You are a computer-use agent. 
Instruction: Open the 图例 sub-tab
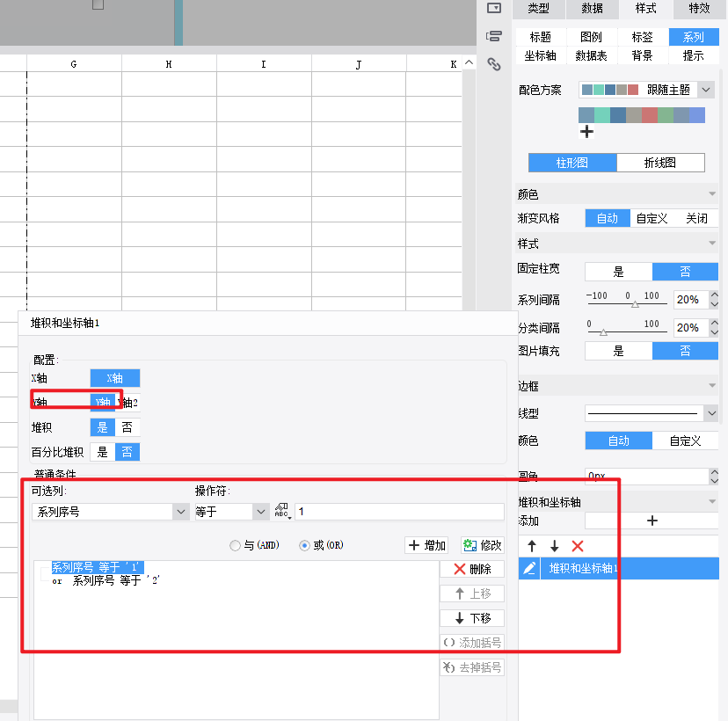[x=591, y=37]
